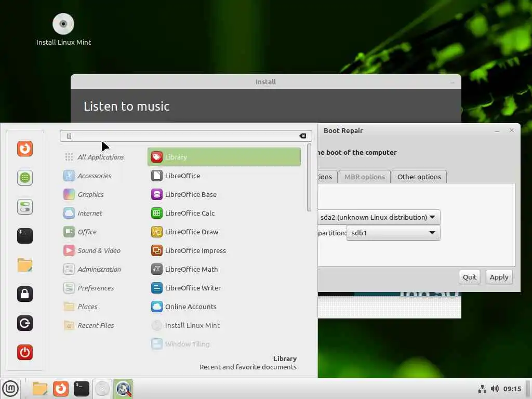Click Apply in Boot Repair
The image size is (532, 399).
click(x=499, y=277)
